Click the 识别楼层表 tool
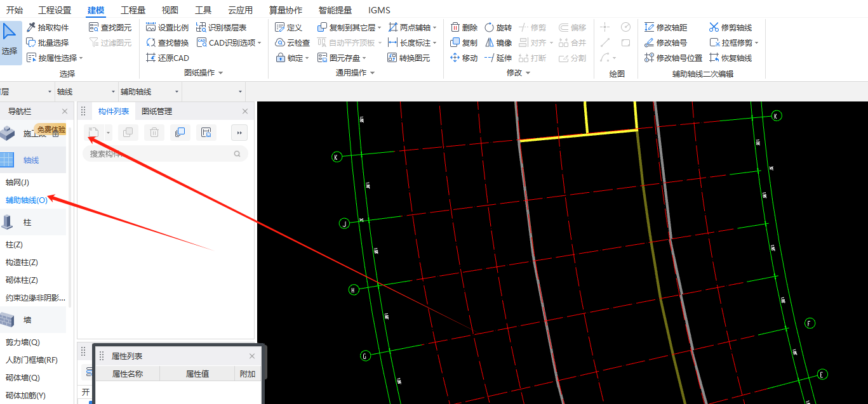Screen dimensions: 868x404 pyautogui.click(x=222, y=27)
